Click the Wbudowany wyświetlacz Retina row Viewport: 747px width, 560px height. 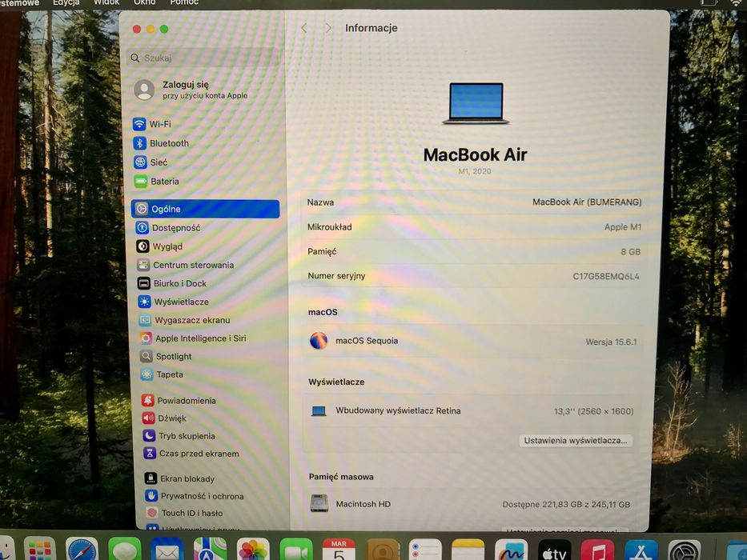[472, 410]
